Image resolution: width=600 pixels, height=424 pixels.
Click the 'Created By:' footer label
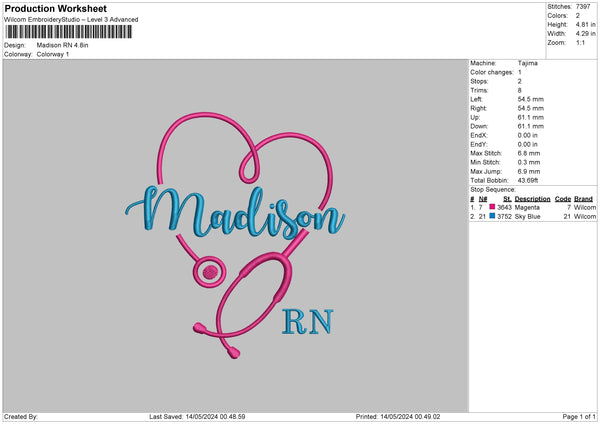coord(21,416)
